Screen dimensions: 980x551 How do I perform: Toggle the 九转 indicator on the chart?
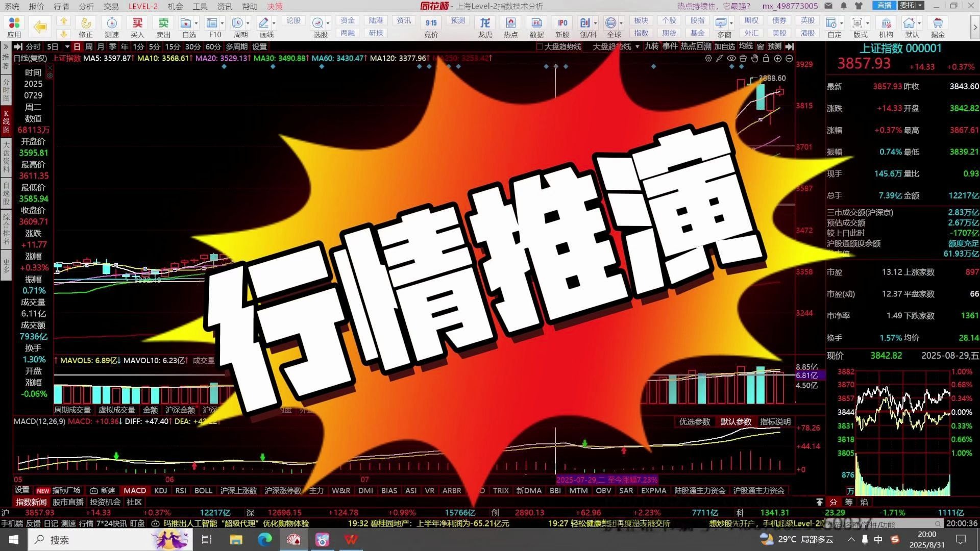tap(653, 46)
